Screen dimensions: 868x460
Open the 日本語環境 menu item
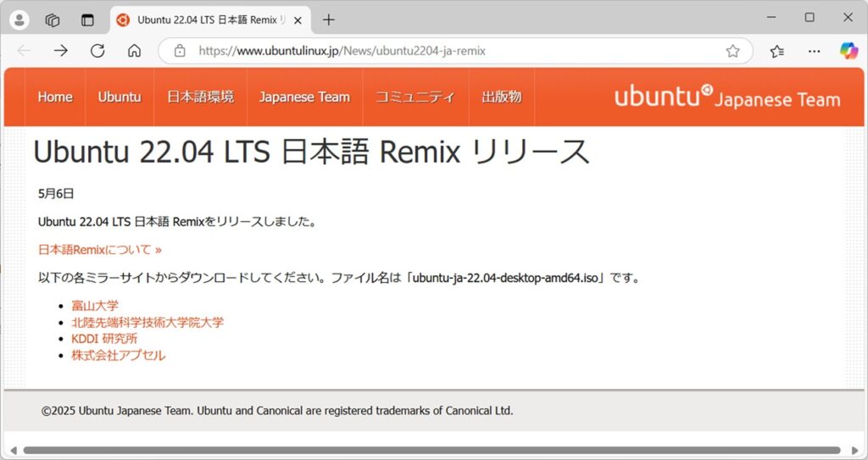(200, 97)
